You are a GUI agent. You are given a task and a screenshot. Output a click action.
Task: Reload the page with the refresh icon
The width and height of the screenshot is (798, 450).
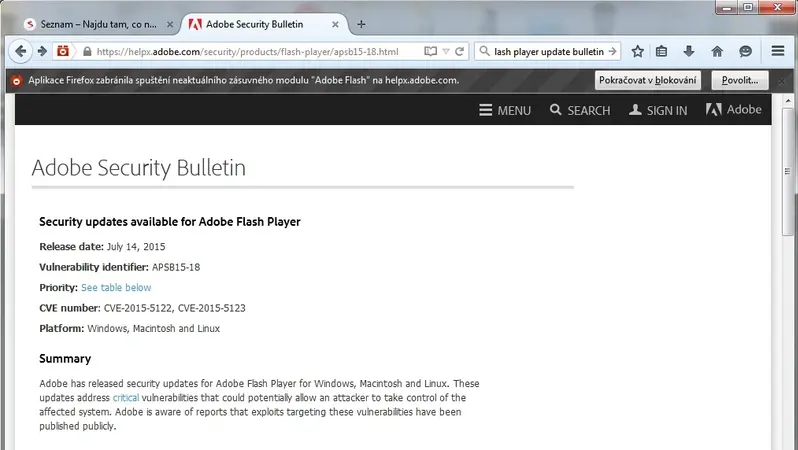click(x=459, y=51)
